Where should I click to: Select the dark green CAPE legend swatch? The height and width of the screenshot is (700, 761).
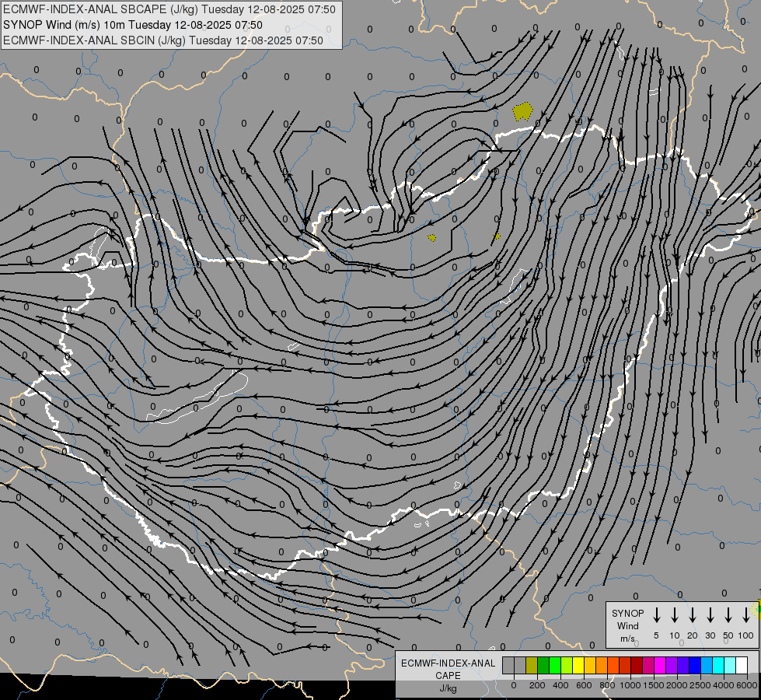[543, 665]
